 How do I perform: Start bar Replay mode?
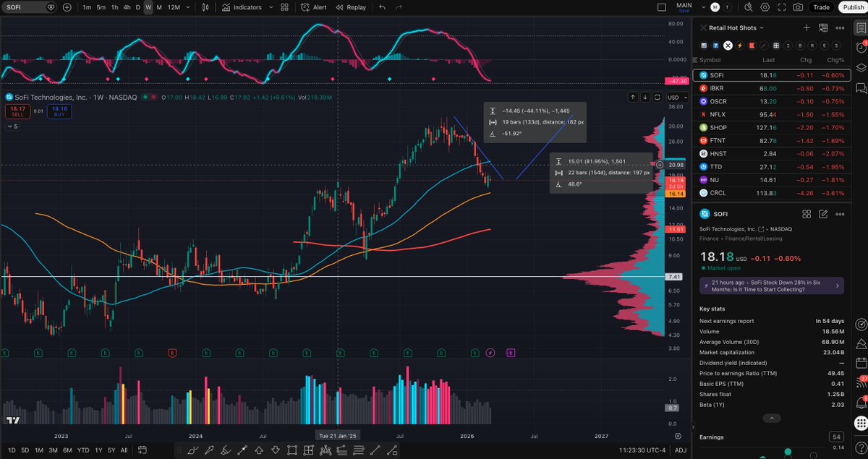(350, 7)
